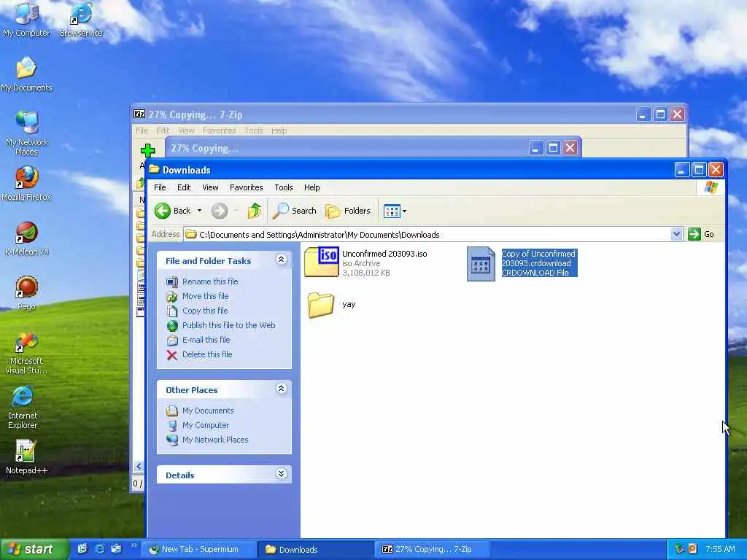Collapse the Other Places panel
Screen dimensions: 747x560
(x=281, y=389)
